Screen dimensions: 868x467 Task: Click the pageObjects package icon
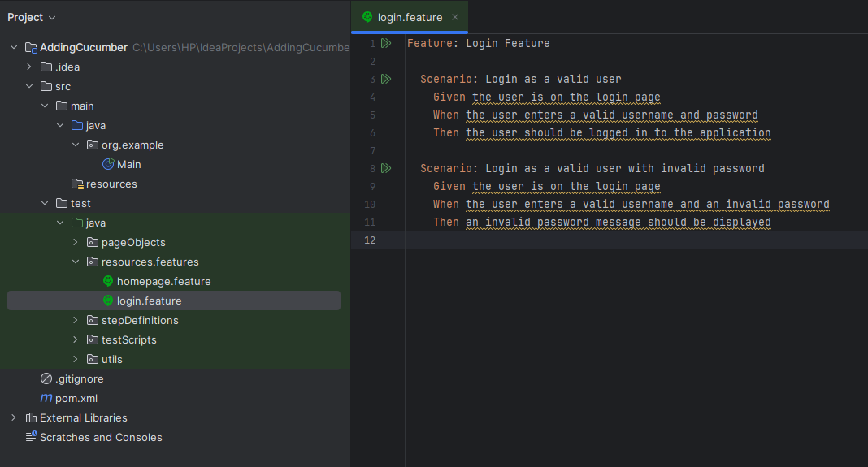(x=93, y=242)
